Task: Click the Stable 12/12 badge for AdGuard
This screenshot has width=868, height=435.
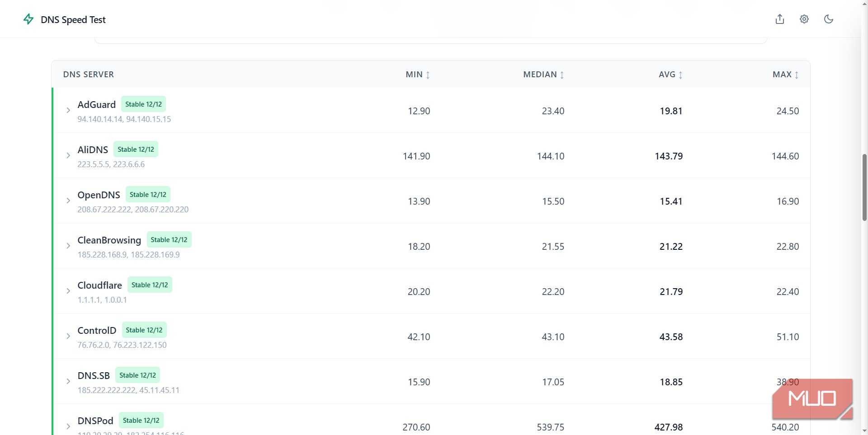Action: (143, 104)
